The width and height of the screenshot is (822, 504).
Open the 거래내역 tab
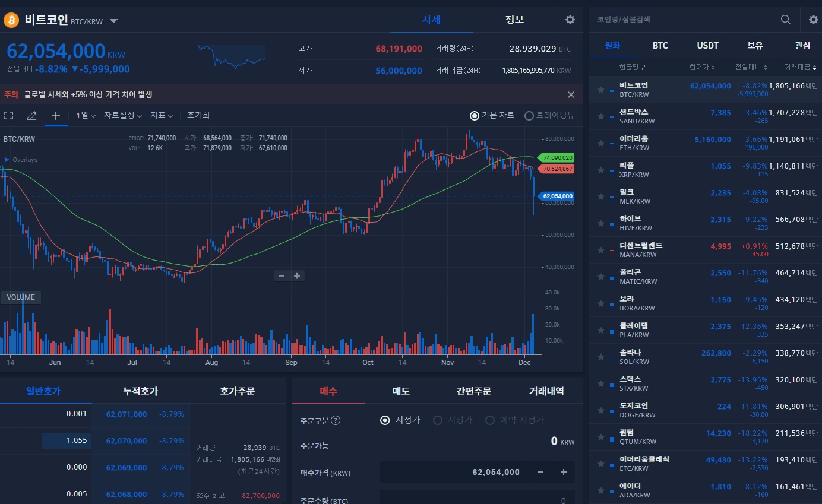coord(546,391)
